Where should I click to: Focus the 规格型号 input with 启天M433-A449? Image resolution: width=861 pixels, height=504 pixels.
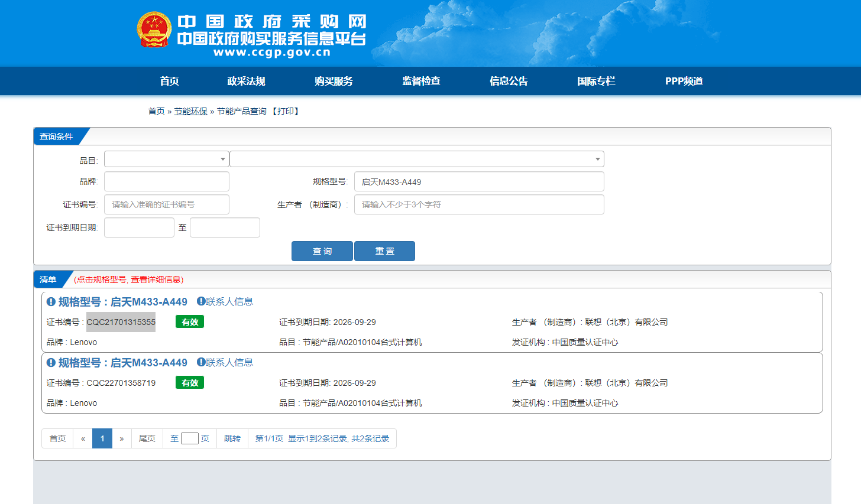(x=479, y=181)
